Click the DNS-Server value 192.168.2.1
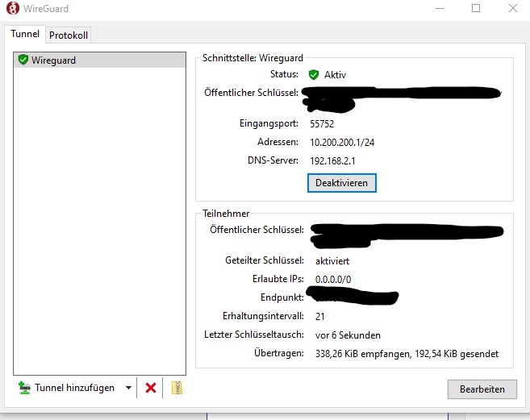Screen dimensions: 530x420 click(x=332, y=161)
